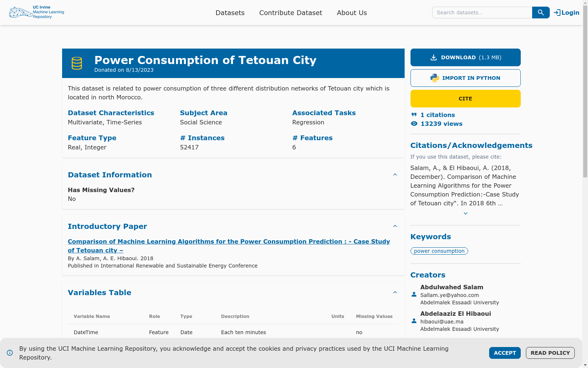The height and width of the screenshot is (368, 588).
Task: Click the DateTime variable row name
Action: 86,332
